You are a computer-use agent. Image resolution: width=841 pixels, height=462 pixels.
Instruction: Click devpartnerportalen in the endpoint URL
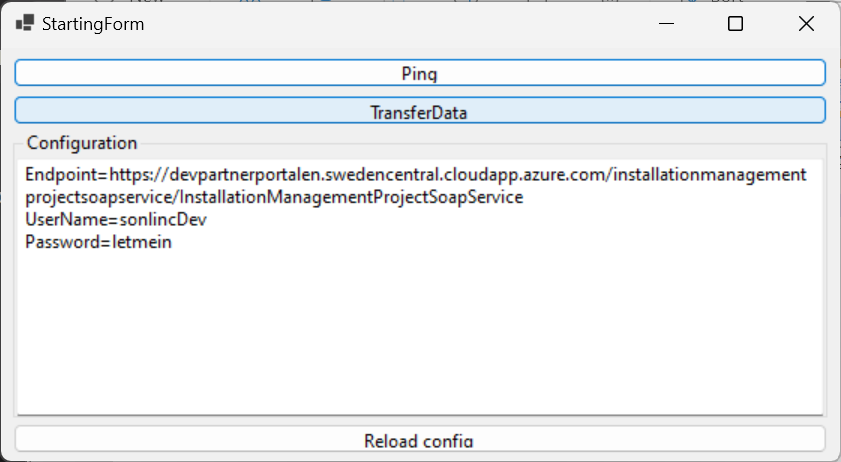(245, 175)
